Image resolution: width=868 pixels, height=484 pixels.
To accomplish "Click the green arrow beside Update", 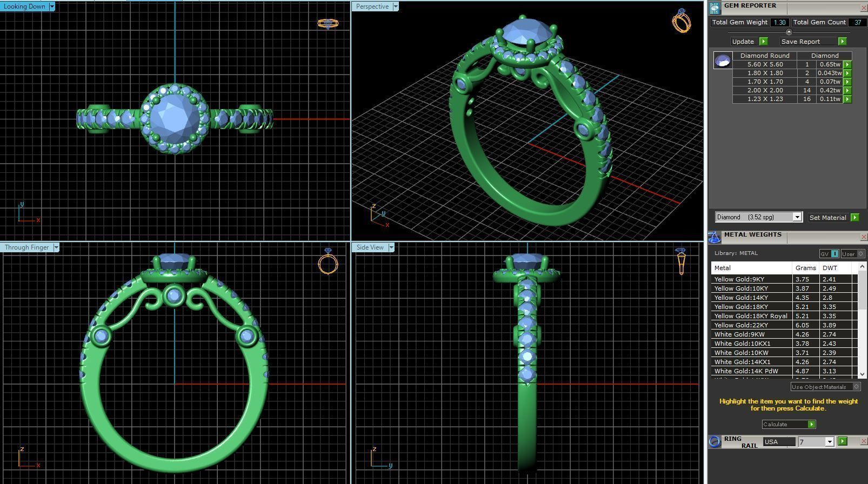I will [764, 42].
